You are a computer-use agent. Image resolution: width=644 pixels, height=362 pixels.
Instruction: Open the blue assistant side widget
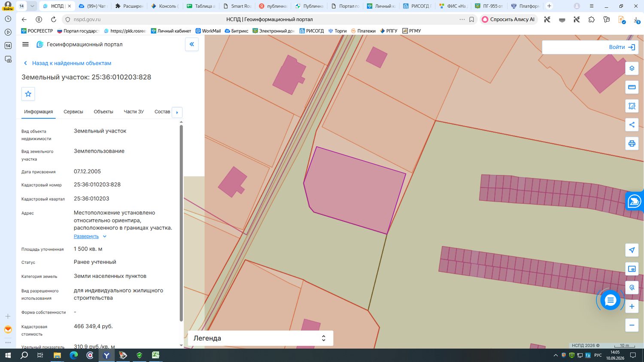click(x=635, y=201)
